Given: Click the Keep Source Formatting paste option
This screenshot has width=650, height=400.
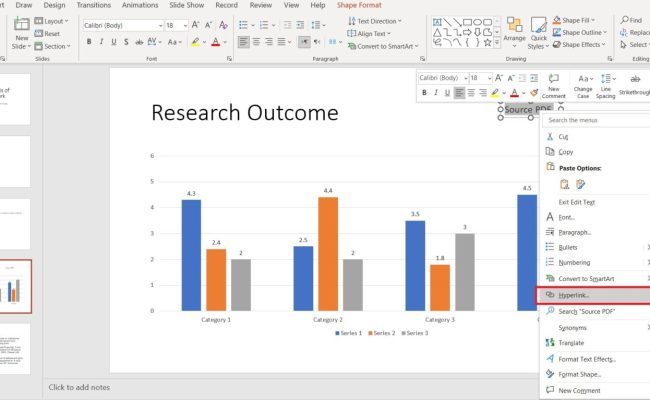Looking at the screenshot, I should 564,184.
